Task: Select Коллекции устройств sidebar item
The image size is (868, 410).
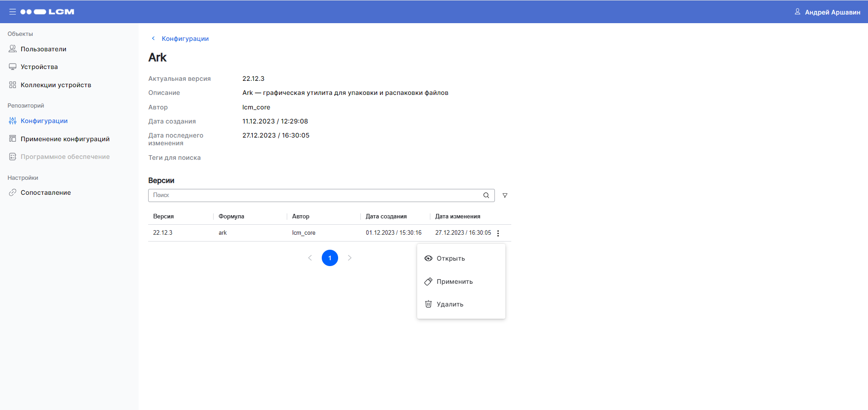Action: click(55, 85)
